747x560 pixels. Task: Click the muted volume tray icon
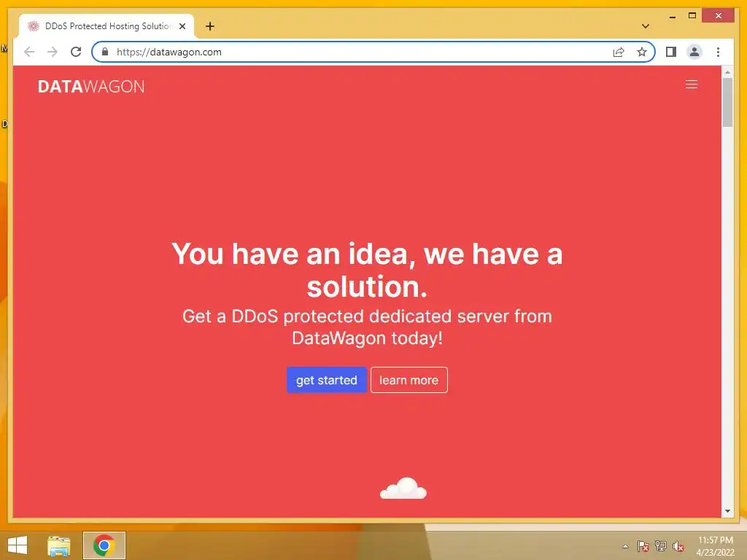(x=678, y=546)
